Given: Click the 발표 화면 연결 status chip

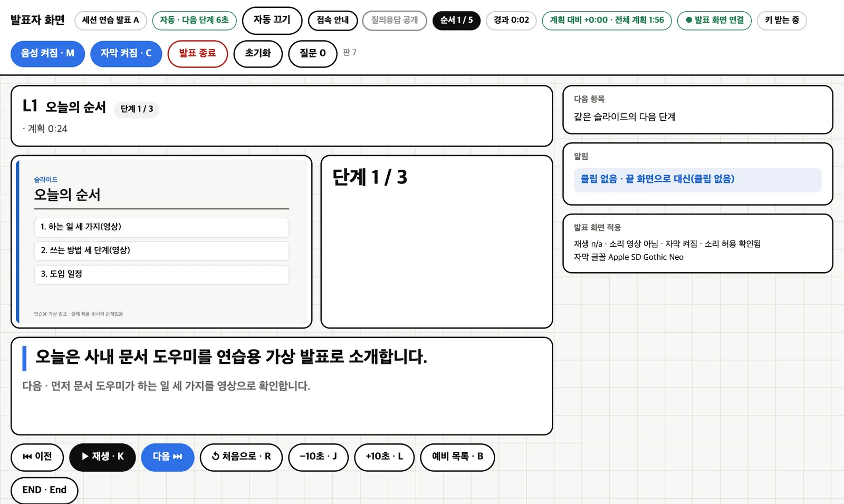Looking at the screenshot, I should (x=714, y=21).
